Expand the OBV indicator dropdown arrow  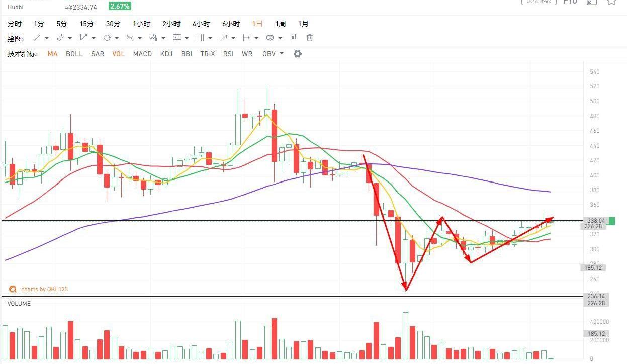point(282,54)
